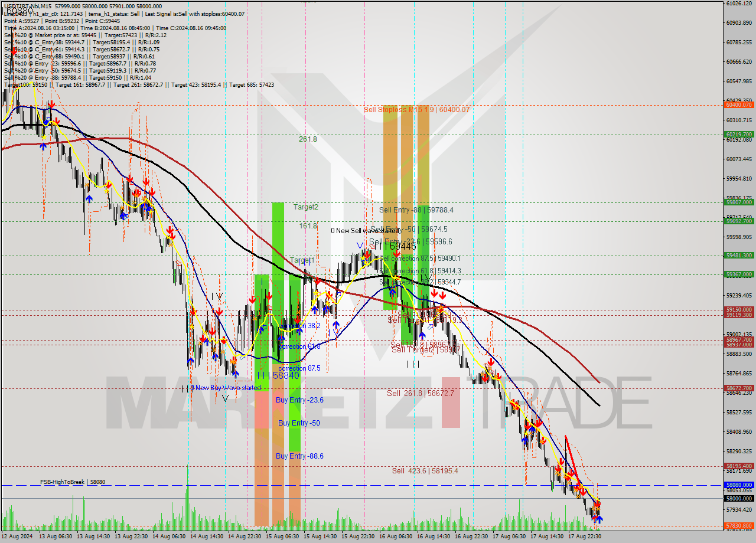Image resolution: width=756 pixels, height=543 pixels.
Task: Click the red 58672.700 price tag
Action: tap(738, 388)
